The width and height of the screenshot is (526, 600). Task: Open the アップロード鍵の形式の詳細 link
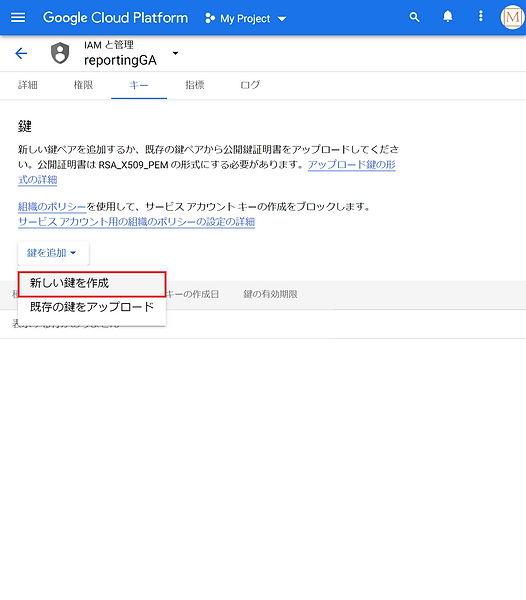352,165
